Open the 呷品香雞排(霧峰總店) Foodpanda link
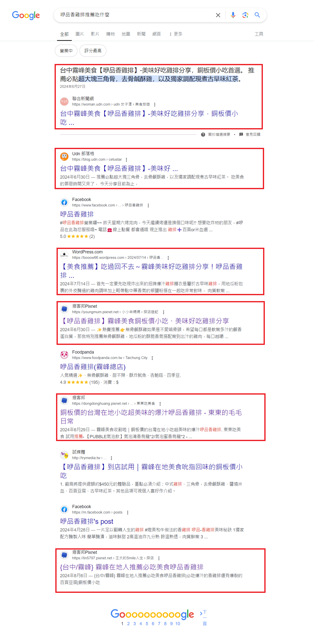The width and height of the screenshot is (314, 644). pyautogui.click(x=93, y=367)
